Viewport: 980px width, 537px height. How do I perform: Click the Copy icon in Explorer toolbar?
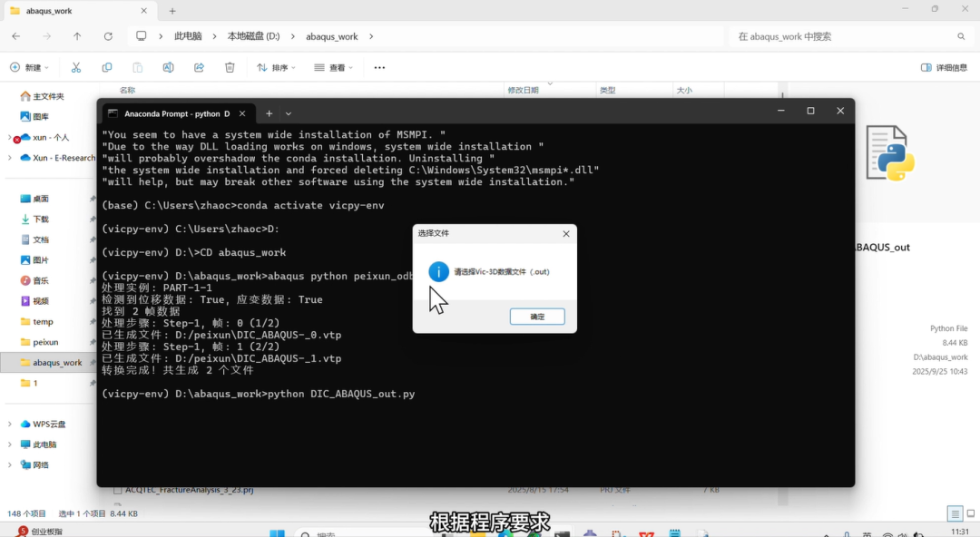[x=107, y=68]
